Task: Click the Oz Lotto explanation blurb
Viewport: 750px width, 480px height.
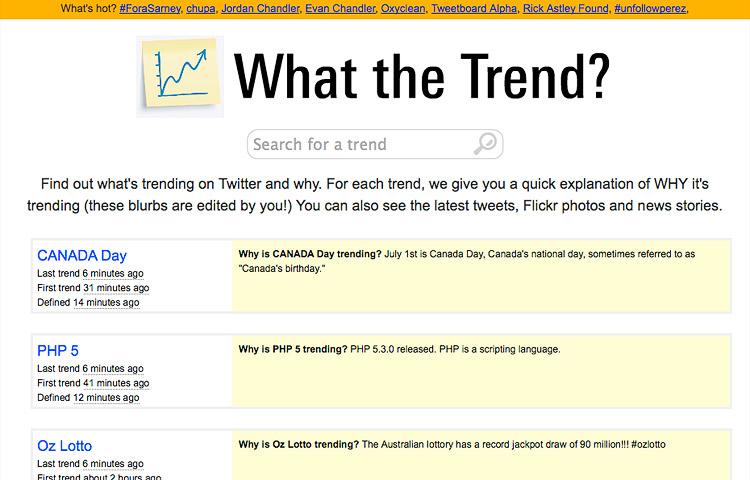Action: tap(452, 444)
